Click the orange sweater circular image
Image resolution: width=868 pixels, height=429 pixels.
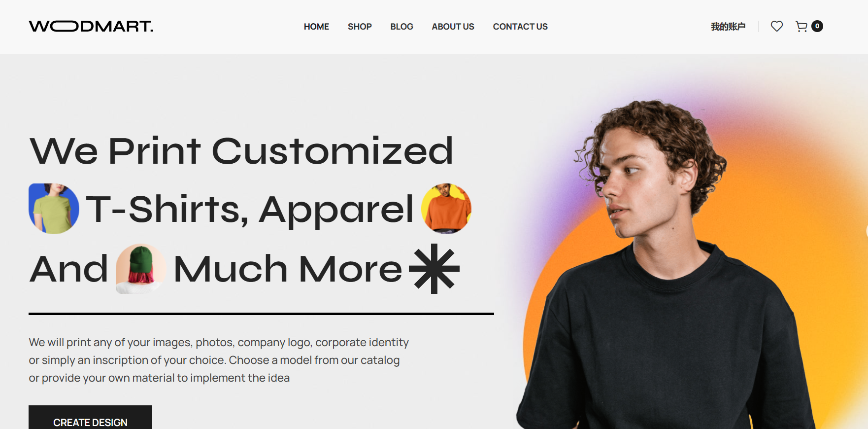click(446, 209)
